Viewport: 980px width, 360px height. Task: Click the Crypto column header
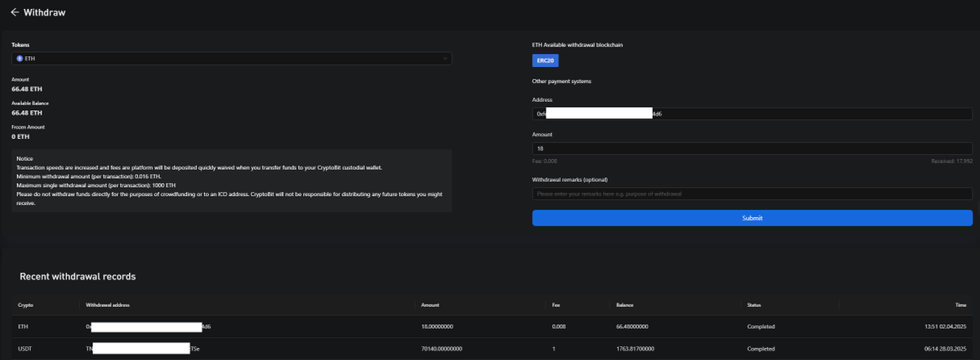(25, 304)
